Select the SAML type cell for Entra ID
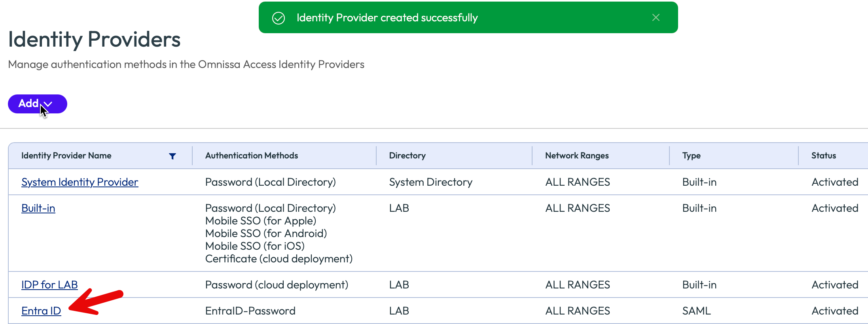The image size is (868, 324). point(696,311)
